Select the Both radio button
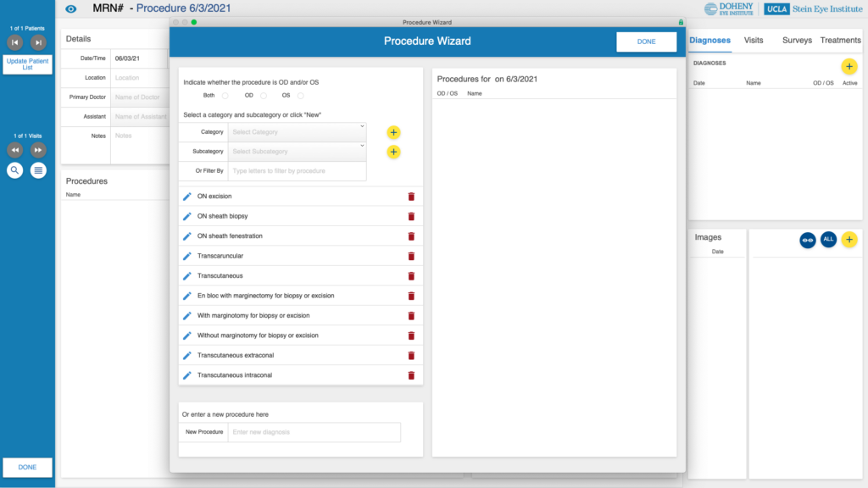This screenshot has height=488, width=868. (225, 96)
